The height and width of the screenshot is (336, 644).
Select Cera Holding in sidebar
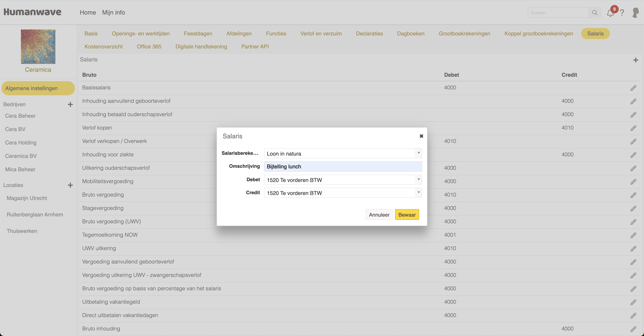pos(21,143)
